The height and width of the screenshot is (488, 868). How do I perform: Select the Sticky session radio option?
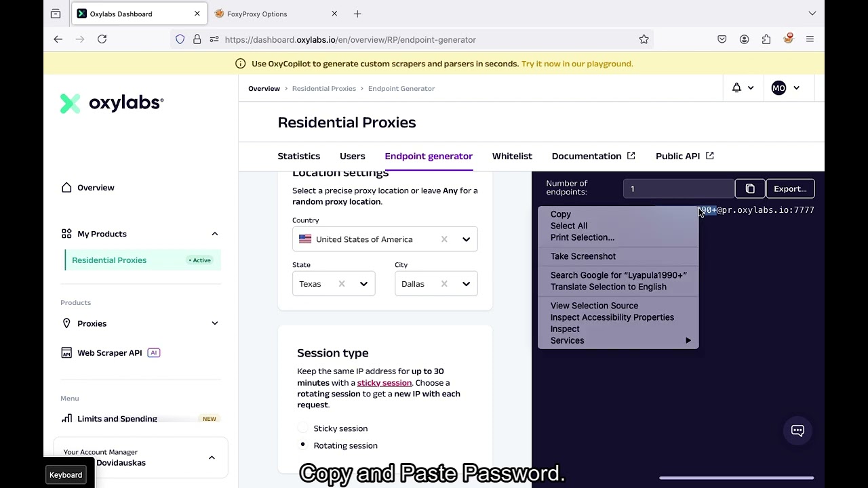(303, 428)
